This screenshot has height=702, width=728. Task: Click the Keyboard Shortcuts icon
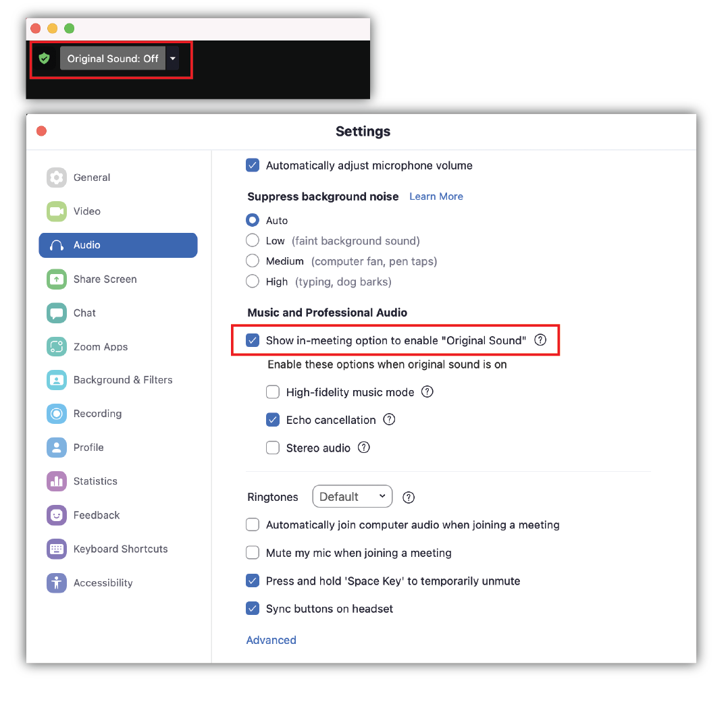pyautogui.click(x=57, y=549)
